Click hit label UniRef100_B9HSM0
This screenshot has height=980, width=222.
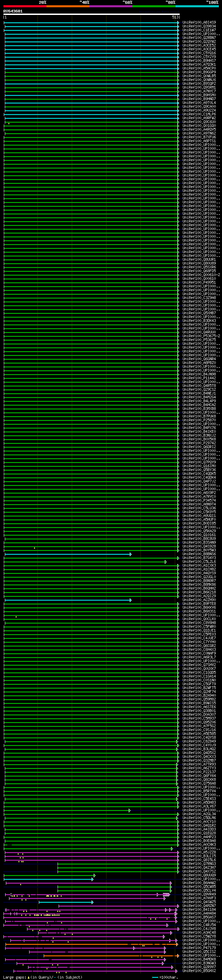tap(199, 95)
